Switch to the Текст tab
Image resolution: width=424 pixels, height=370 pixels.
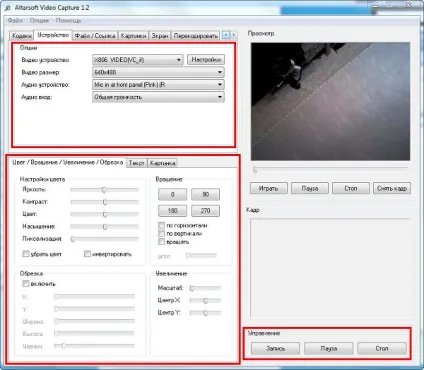click(x=136, y=163)
